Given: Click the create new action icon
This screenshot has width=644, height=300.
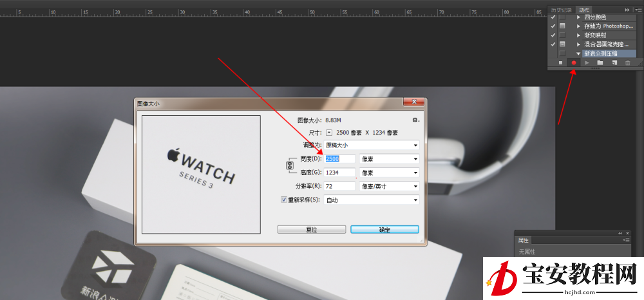Looking at the screenshot, I should coord(614,63).
